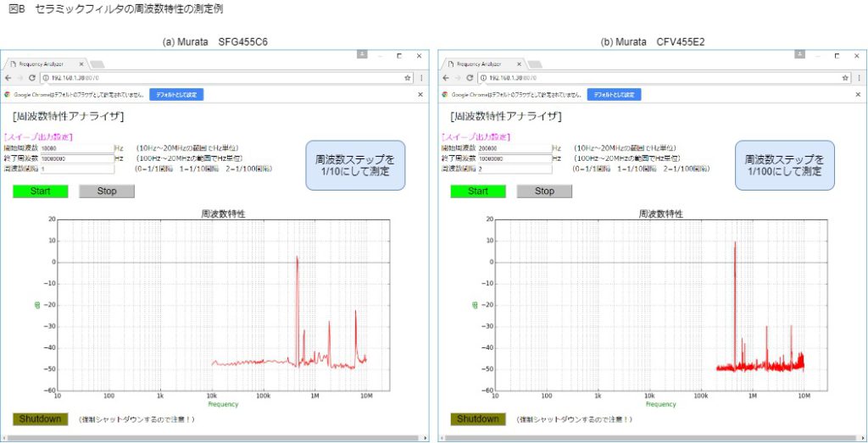Click the user profile icon in the left window
This screenshot has width=868, height=443.
coord(362,54)
